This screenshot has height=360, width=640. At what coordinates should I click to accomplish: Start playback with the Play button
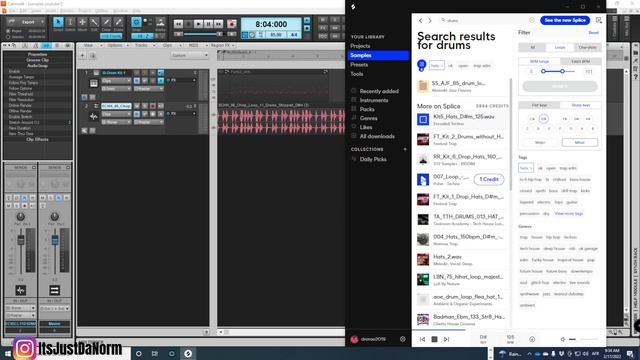pos(198,24)
